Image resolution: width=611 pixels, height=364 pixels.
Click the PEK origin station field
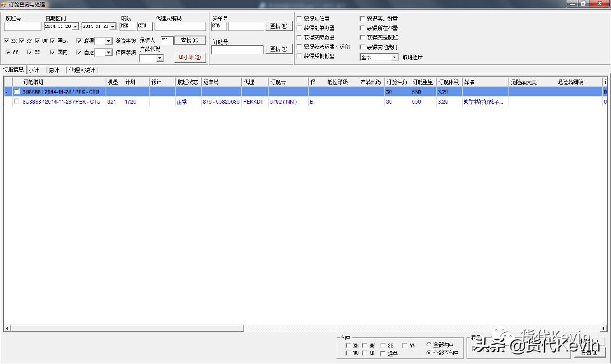click(x=127, y=27)
